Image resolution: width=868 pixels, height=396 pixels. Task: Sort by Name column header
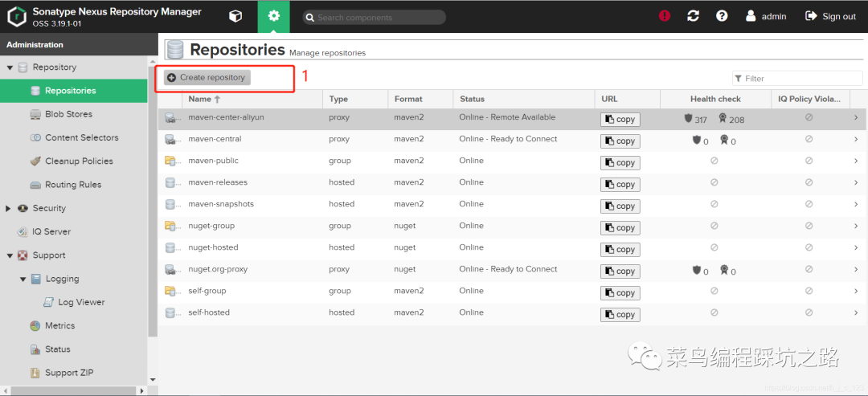252,99
